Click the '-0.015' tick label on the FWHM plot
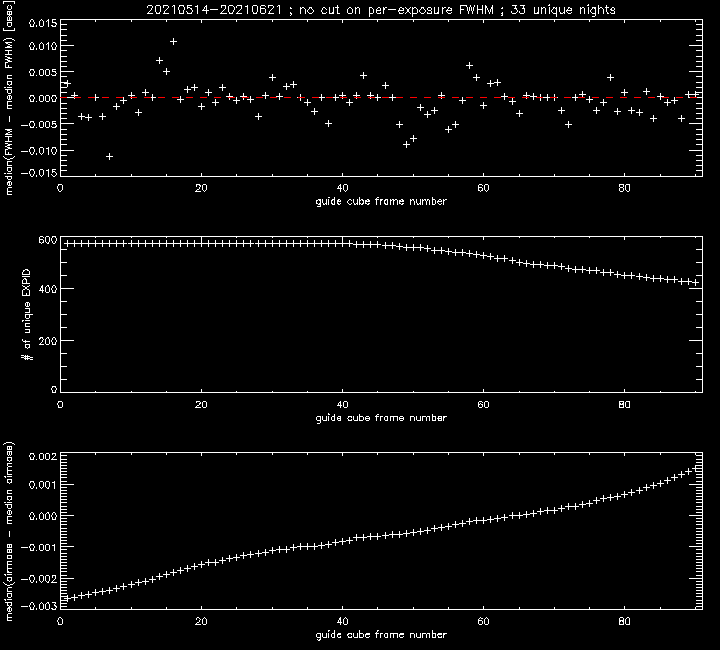The image size is (720, 650). (39, 173)
